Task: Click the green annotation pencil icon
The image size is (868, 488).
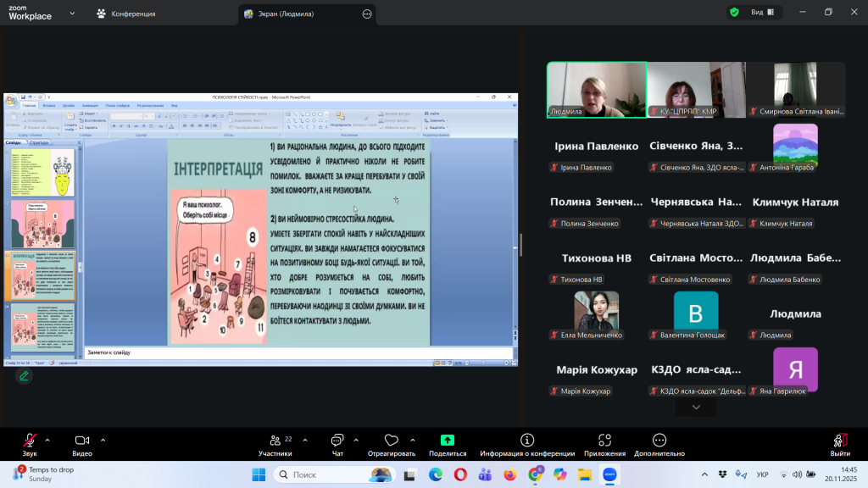Action: pyautogui.click(x=24, y=375)
